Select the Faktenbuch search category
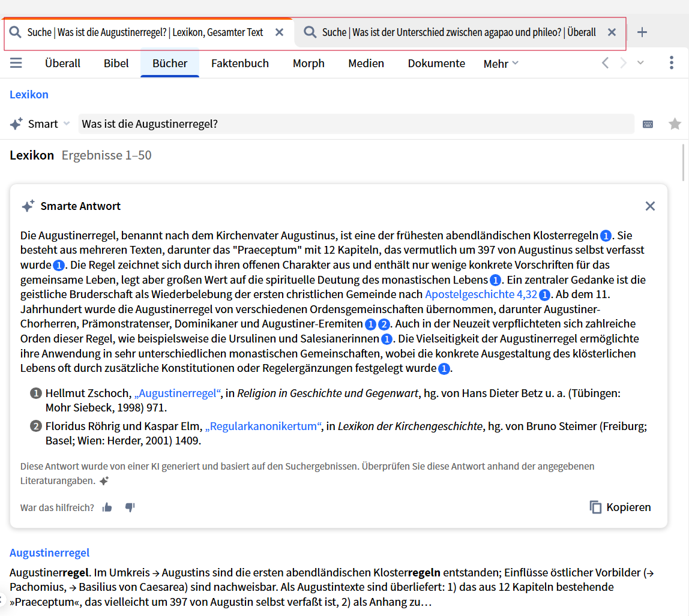The height and width of the screenshot is (616, 689). click(x=240, y=63)
